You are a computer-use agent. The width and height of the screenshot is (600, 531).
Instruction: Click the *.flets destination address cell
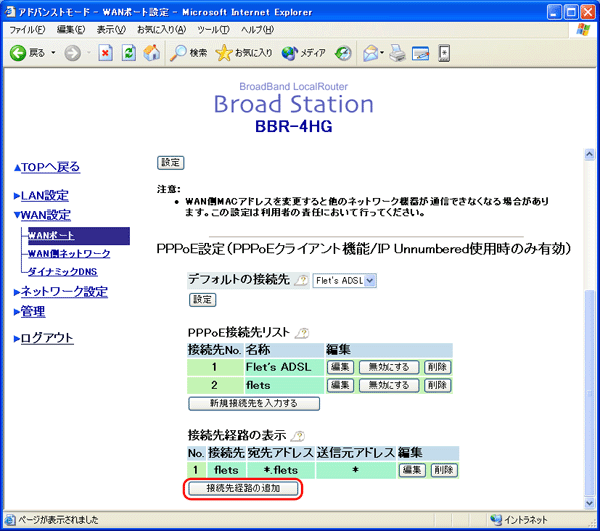point(281,470)
